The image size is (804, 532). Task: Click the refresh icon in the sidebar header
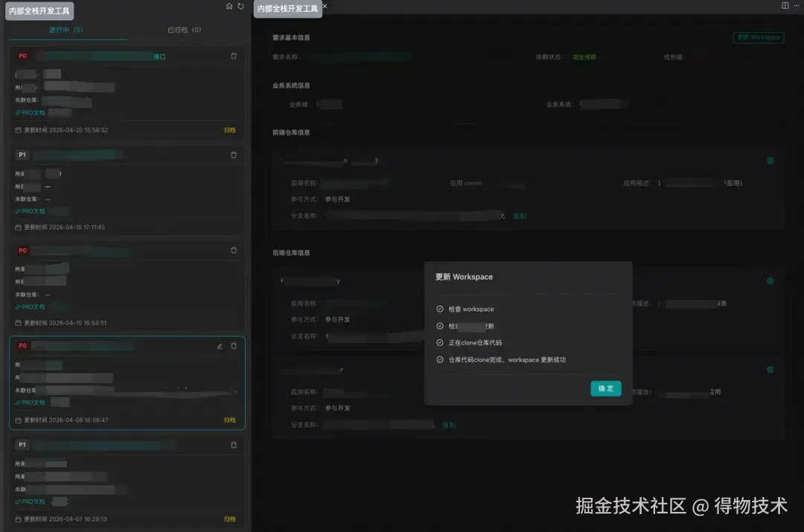240,6
